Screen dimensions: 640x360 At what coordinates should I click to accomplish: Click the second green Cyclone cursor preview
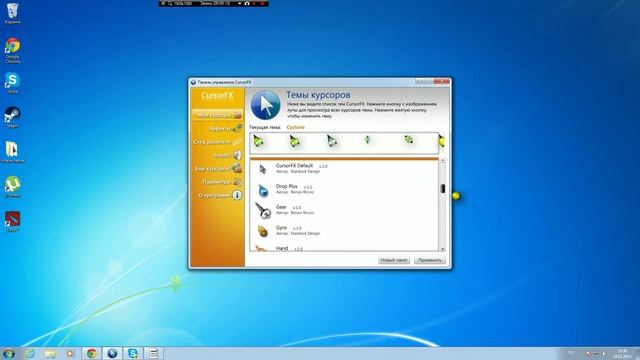coord(294,141)
